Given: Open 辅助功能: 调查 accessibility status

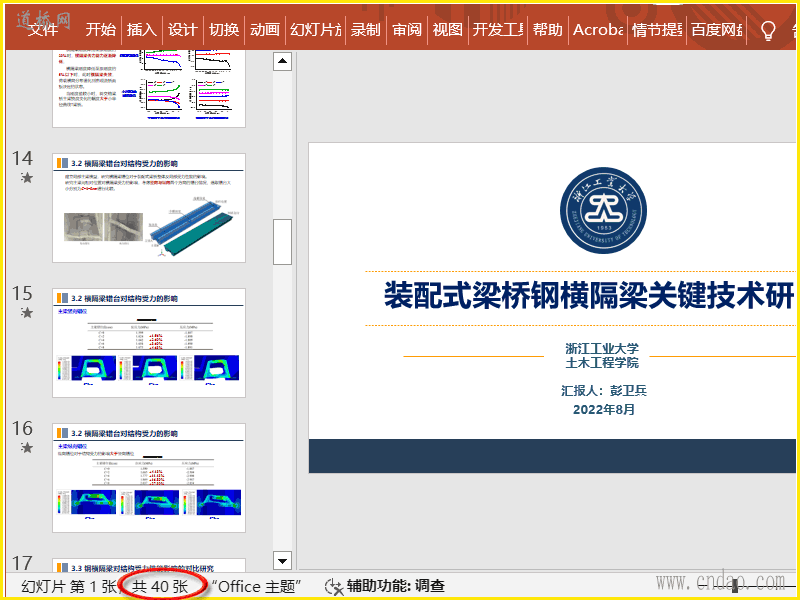Looking at the screenshot, I should pos(395,586).
